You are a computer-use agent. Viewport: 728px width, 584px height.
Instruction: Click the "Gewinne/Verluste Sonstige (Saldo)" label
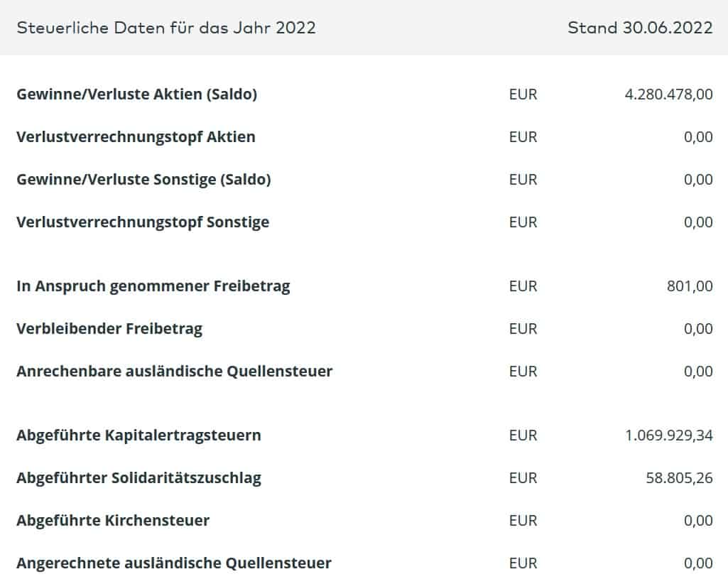[143, 179]
